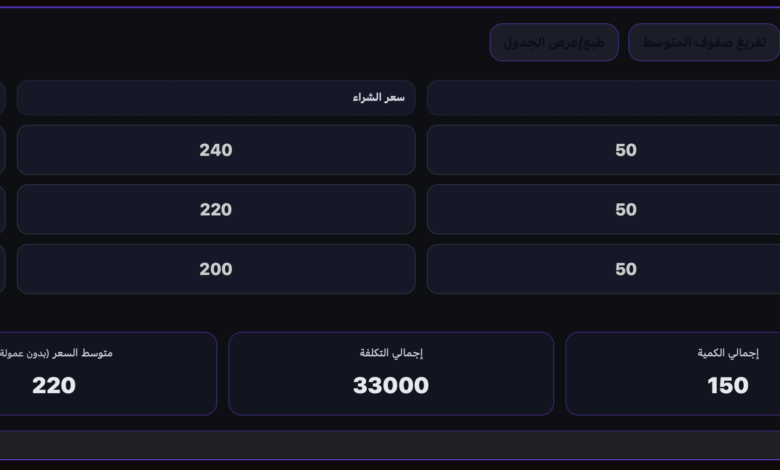This screenshot has height=470, width=780.
Task: Click the gray bar below the summary cards
Action: [390, 445]
